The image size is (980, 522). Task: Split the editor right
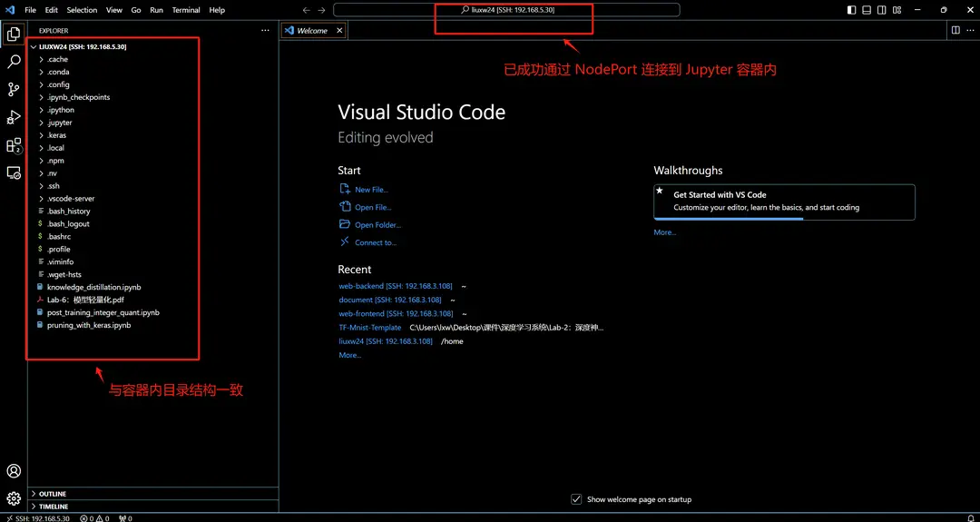[x=955, y=30]
